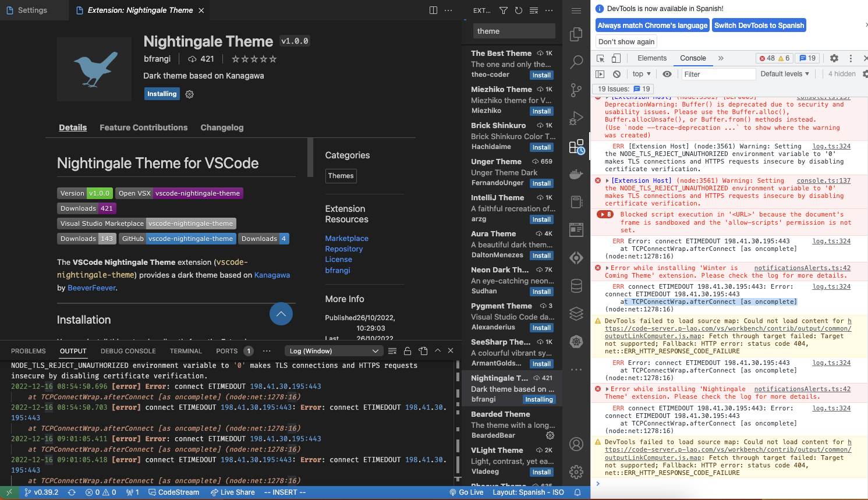868x500 pixels.
Task: Open the Search view in activity bar
Action: click(576, 62)
